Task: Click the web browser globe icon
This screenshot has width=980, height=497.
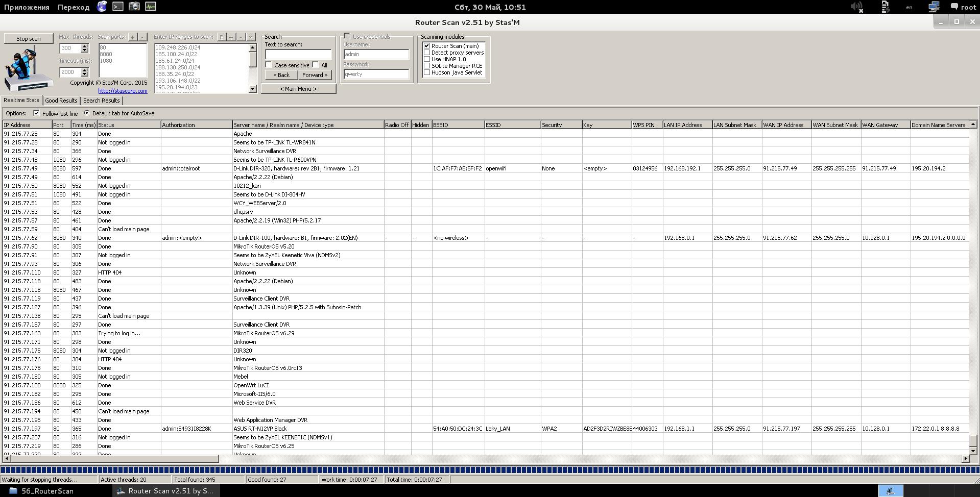Action: coord(102,7)
